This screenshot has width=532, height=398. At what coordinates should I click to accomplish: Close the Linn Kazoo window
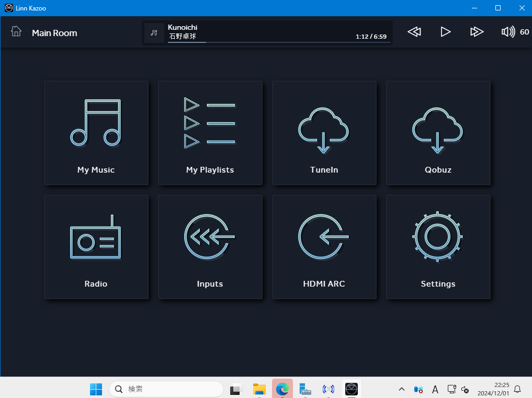click(522, 8)
